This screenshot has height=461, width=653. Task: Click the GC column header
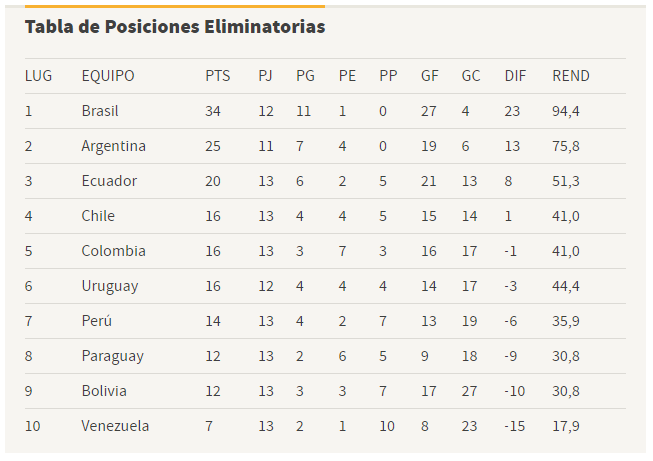tap(471, 76)
